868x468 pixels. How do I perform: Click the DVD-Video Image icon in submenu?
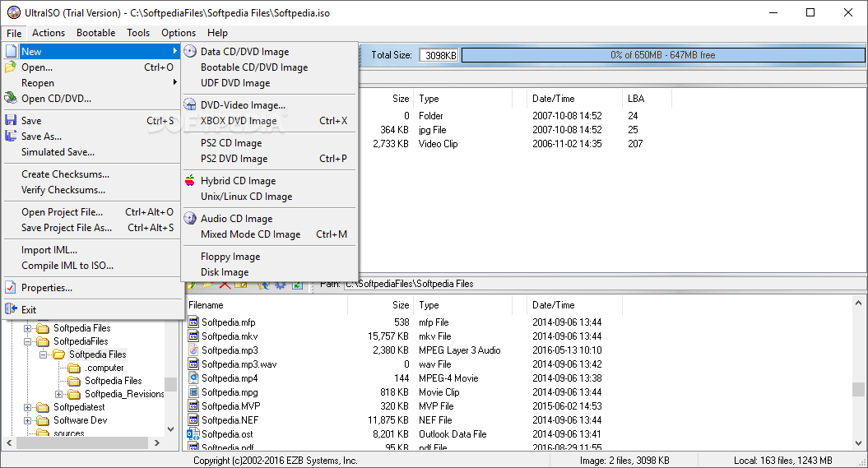click(x=190, y=104)
